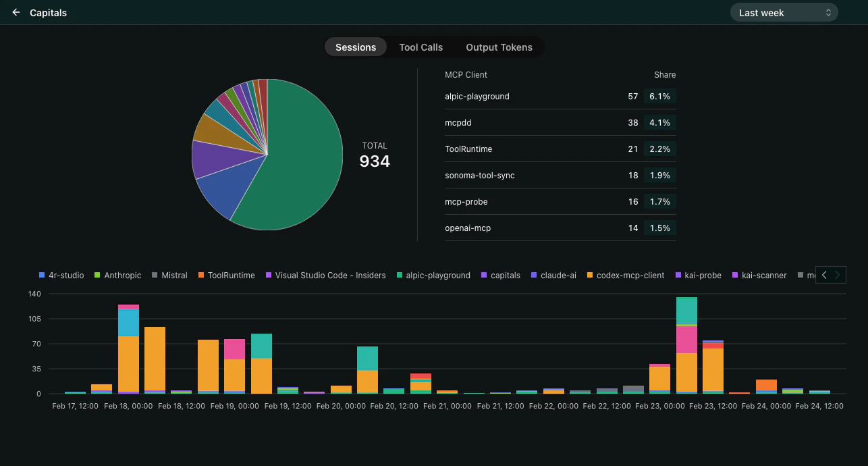Toggle the kai-scanner series visibility
This screenshot has width=868, height=466.
[x=736, y=275]
